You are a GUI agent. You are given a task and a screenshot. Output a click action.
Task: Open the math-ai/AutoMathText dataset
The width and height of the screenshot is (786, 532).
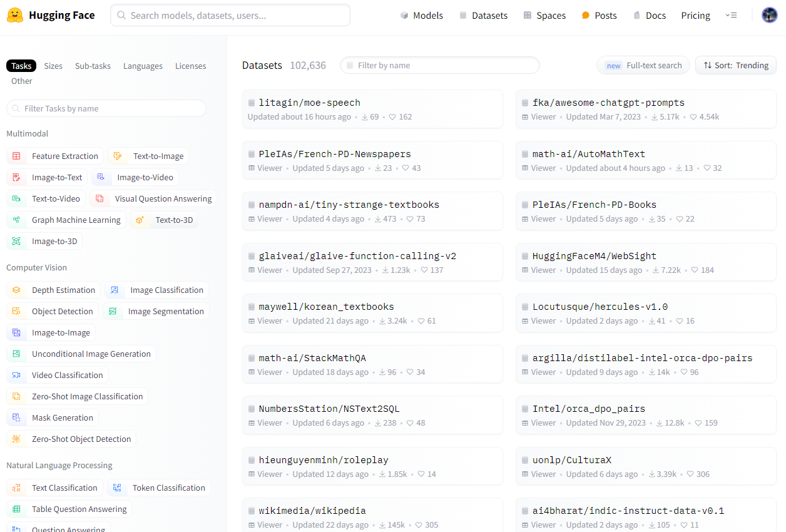(x=646, y=161)
